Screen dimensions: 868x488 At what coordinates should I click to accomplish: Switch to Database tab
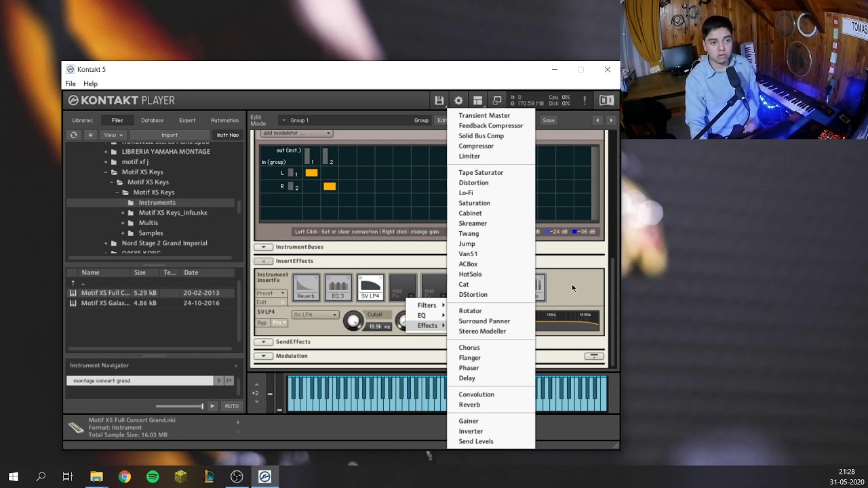click(x=152, y=121)
